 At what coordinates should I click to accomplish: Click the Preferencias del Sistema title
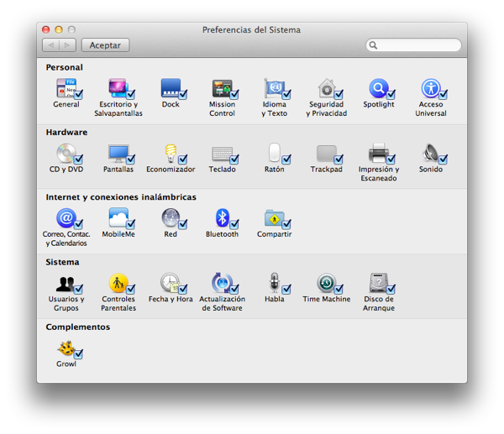click(251, 30)
